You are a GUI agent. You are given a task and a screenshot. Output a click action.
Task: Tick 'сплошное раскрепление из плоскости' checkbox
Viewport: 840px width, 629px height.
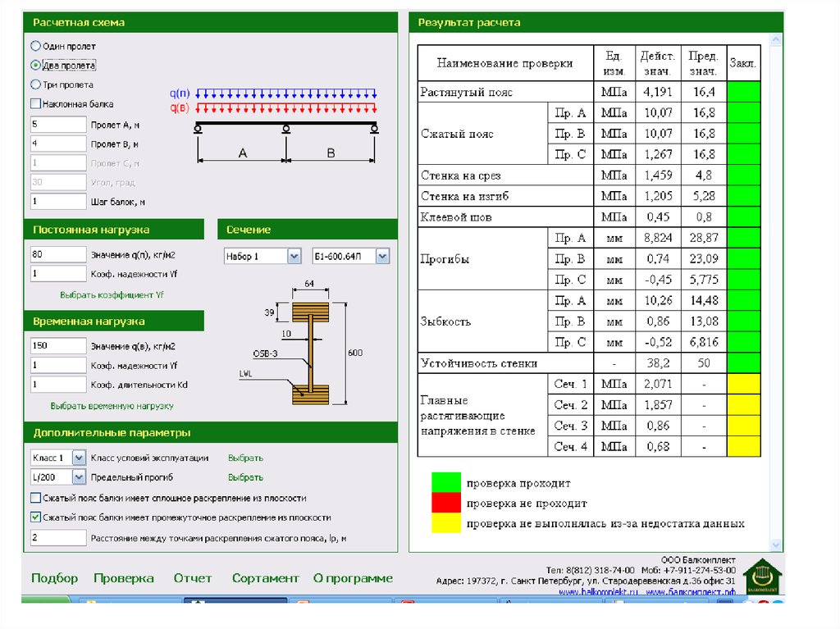(35, 498)
